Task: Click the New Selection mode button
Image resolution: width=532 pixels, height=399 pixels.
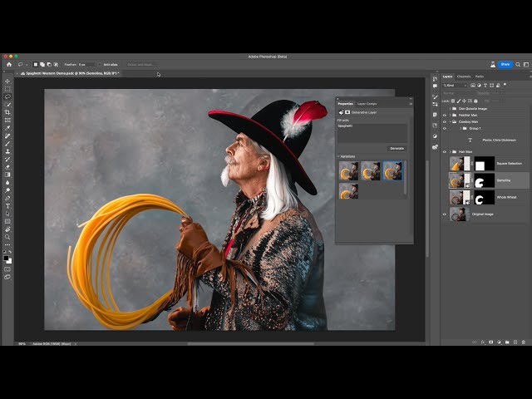Action: 35,65
